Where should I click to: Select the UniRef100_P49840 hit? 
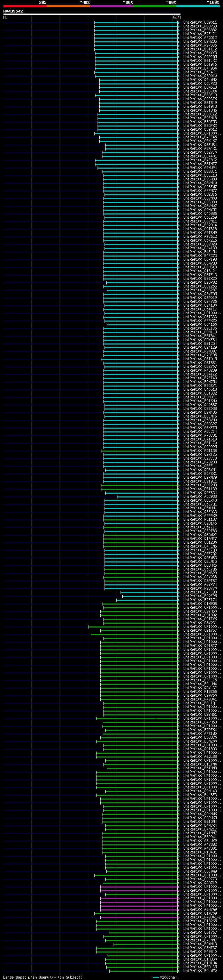coord(200,952)
